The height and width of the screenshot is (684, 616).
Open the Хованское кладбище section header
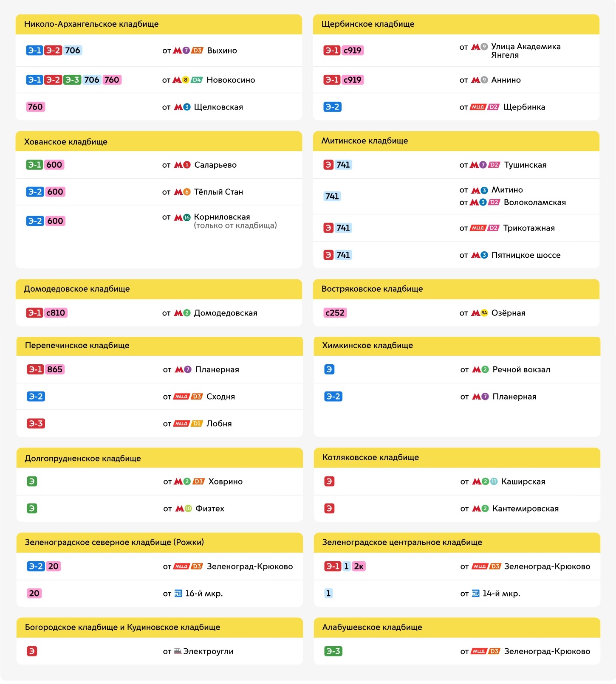coord(159,141)
